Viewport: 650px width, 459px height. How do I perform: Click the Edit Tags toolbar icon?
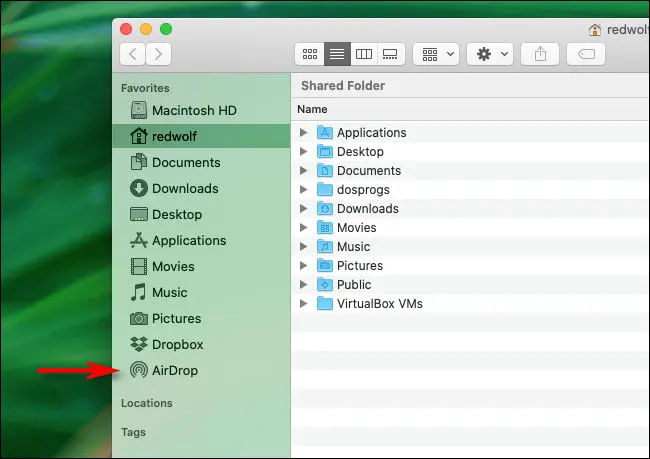point(587,54)
